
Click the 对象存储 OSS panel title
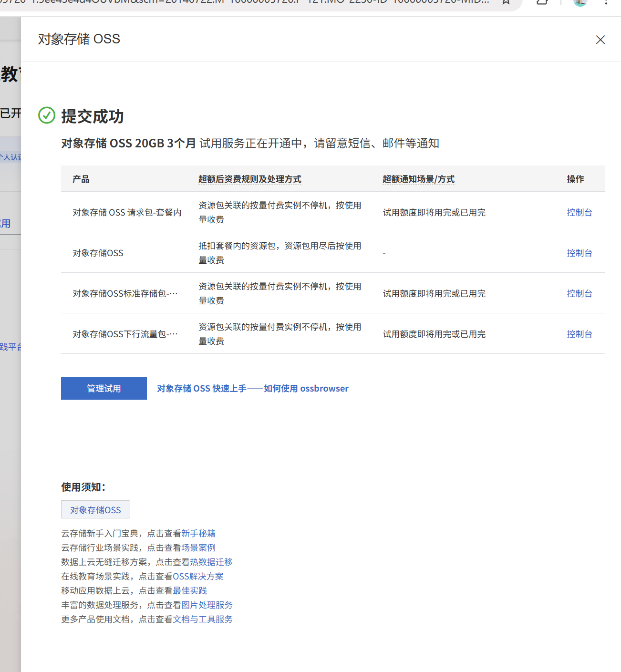tap(79, 39)
